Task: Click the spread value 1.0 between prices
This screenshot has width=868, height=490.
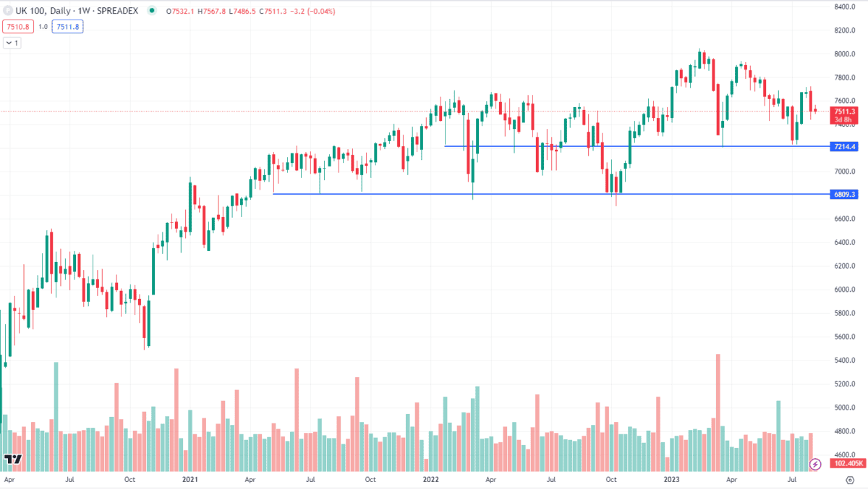Action: 43,27
